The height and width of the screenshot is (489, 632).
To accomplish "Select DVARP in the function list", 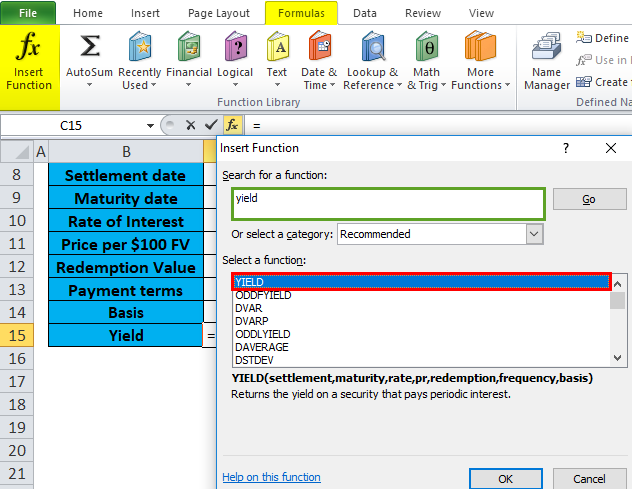I will (x=422, y=321).
